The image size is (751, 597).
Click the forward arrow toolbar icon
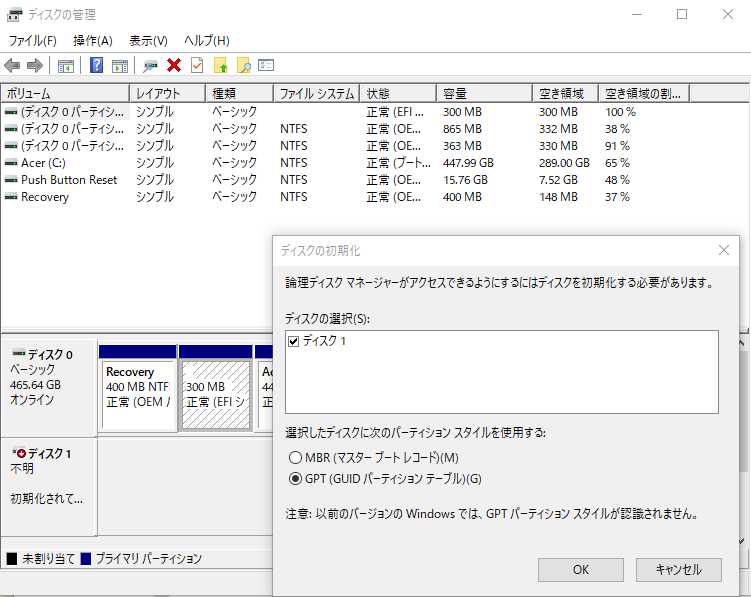tap(35, 65)
